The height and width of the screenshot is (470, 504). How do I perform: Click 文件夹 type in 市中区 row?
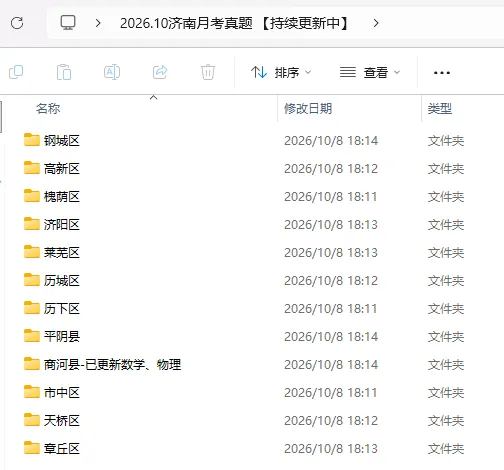point(446,393)
